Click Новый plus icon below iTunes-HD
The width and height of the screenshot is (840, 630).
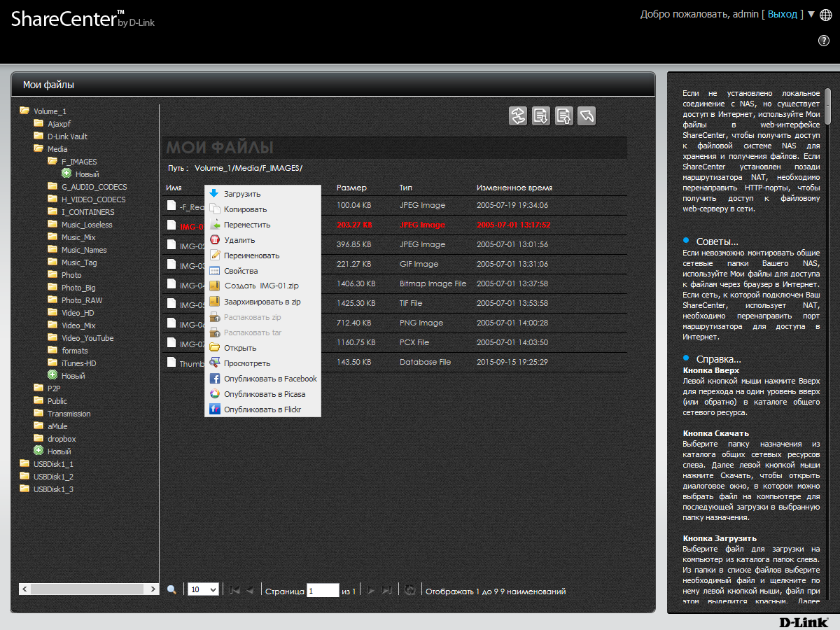(52, 375)
